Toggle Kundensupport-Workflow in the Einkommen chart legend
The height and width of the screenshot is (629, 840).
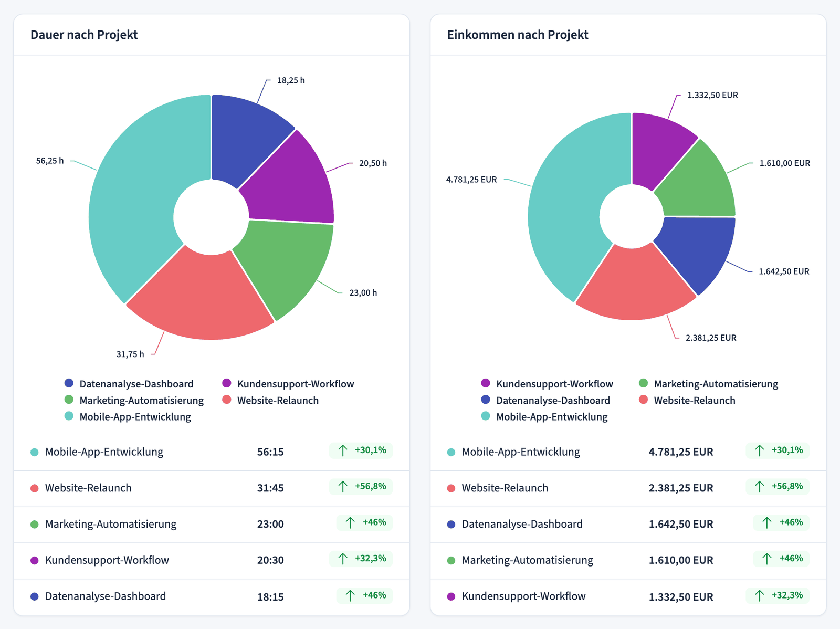click(x=547, y=384)
